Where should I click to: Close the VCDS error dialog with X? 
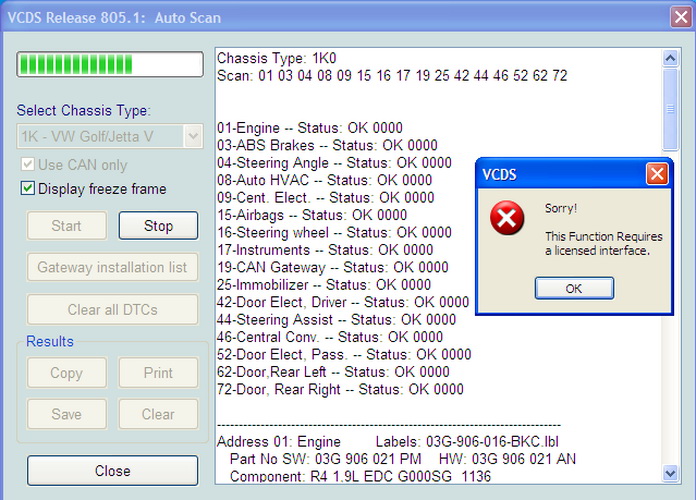[x=657, y=174]
